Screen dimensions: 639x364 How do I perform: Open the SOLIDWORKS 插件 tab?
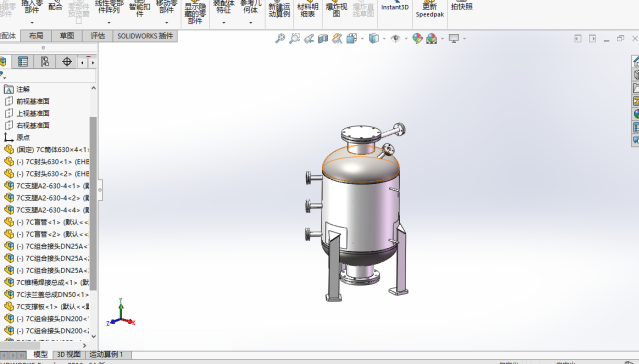point(145,36)
